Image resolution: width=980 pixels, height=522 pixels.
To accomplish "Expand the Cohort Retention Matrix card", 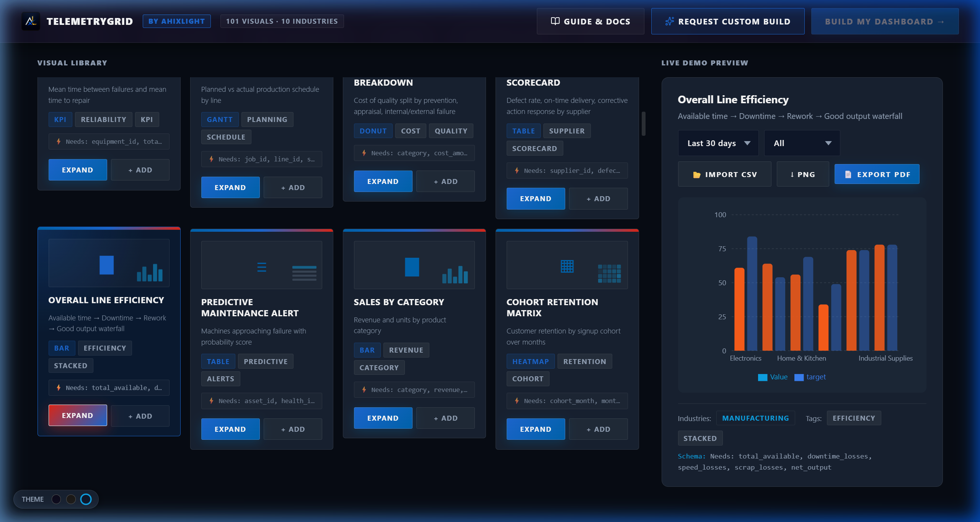I will (536, 429).
